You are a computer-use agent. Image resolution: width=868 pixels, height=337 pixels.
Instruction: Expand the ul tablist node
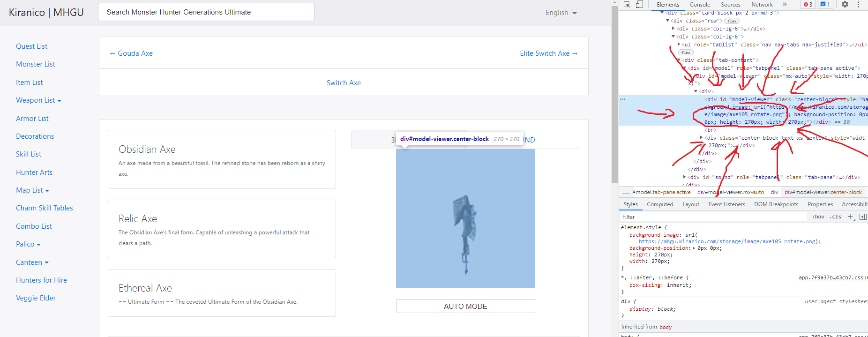point(679,45)
